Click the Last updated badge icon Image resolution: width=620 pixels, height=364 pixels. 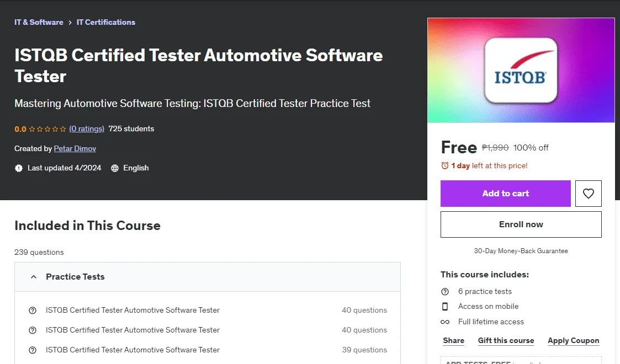click(x=19, y=168)
